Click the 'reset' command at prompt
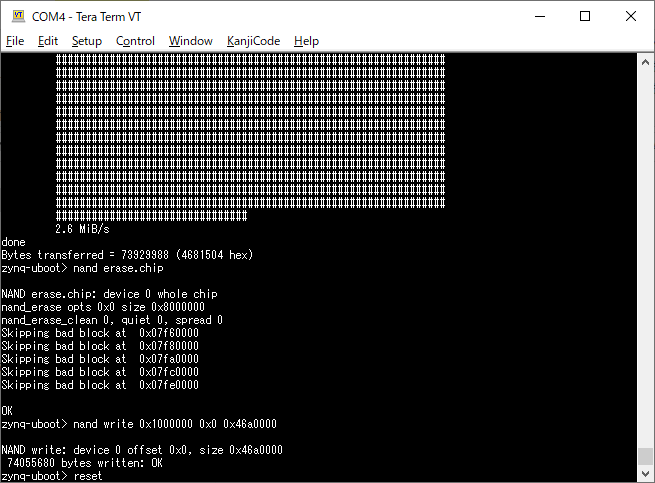The height and width of the screenshot is (483, 655). point(88,476)
